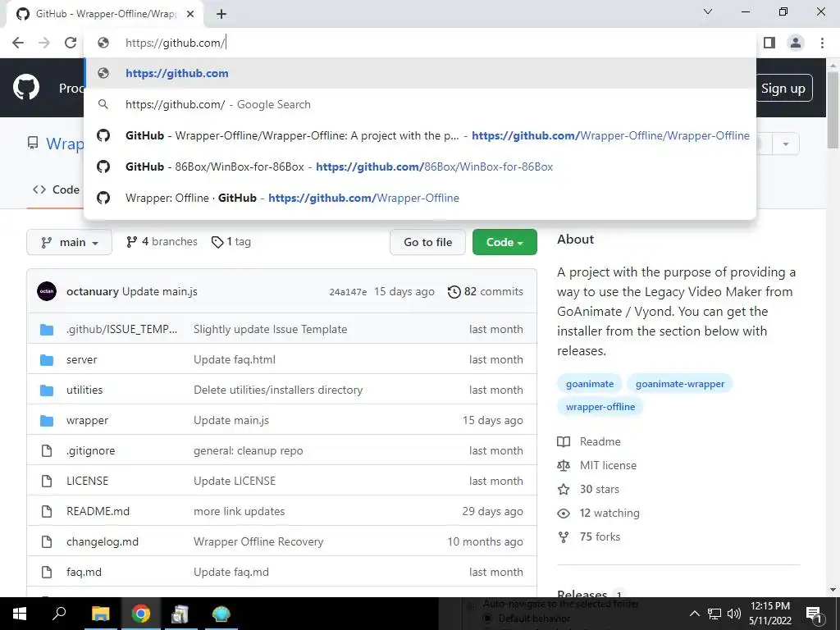Click the Chrome icon in the taskbar

[140, 614]
